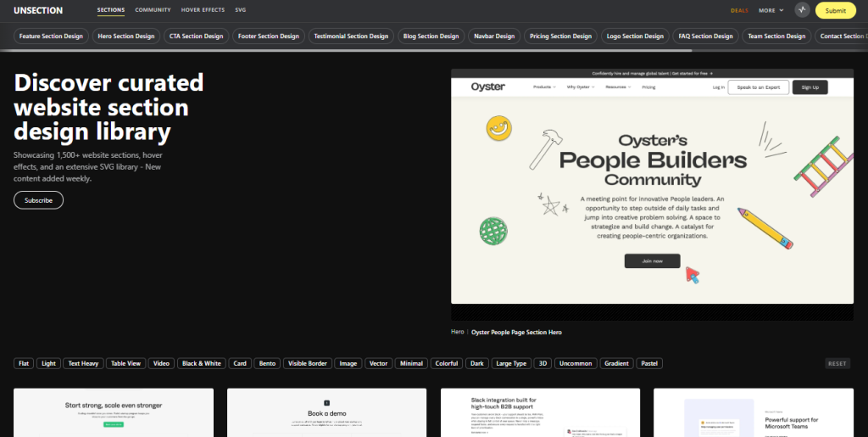Select Navbar Design category
Image resolution: width=868 pixels, height=437 pixels.
pos(494,36)
